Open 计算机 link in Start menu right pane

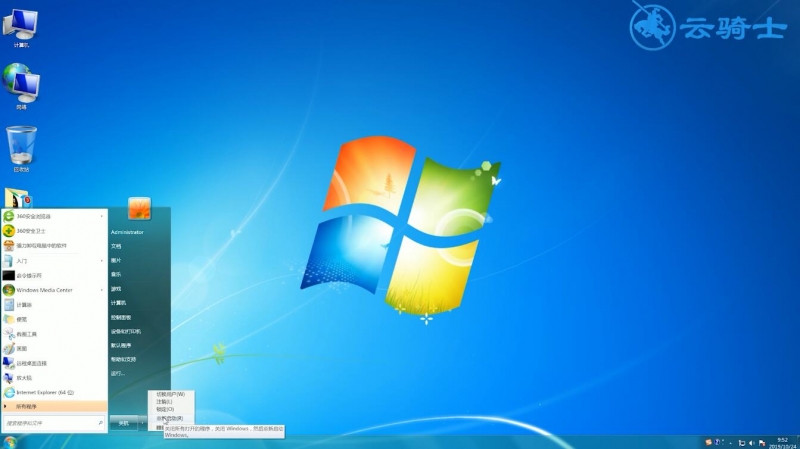[118, 303]
